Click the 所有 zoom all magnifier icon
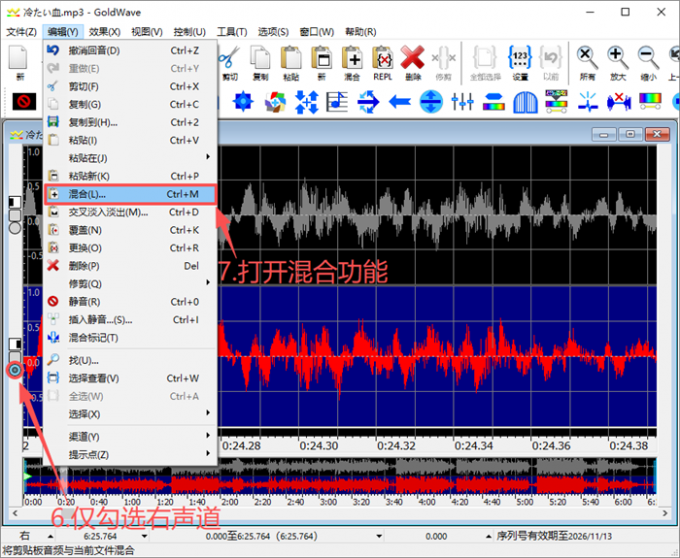680x558 pixels. (587, 58)
